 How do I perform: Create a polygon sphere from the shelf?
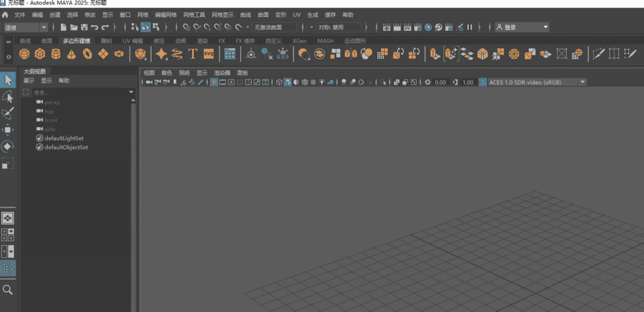(24, 54)
